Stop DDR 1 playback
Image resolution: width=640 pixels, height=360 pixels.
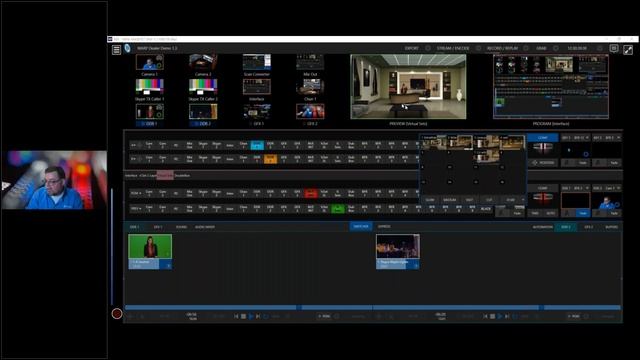click(x=243, y=316)
